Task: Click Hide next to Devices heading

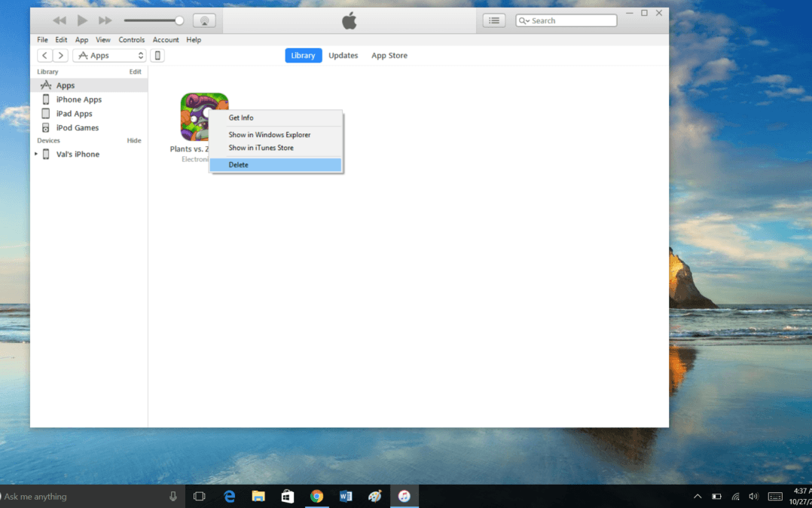Action: [134, 140]
